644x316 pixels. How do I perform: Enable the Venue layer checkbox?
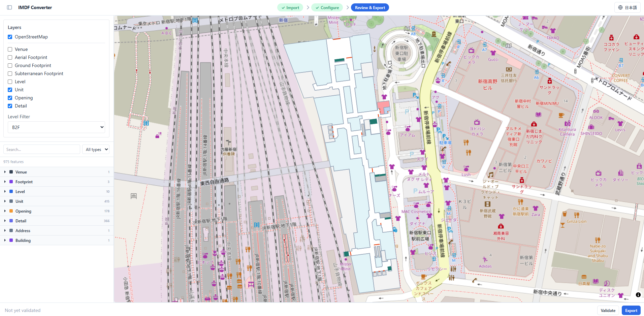(x=10, y=50)
